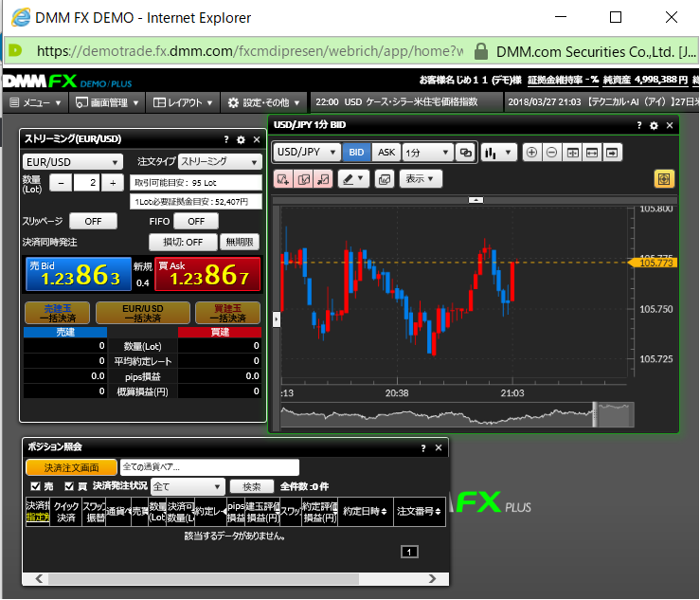700x600 pixels.
Task: Click the horizontal width arrows chart icon
Action: pyautogui.click(x=592, y=153)
